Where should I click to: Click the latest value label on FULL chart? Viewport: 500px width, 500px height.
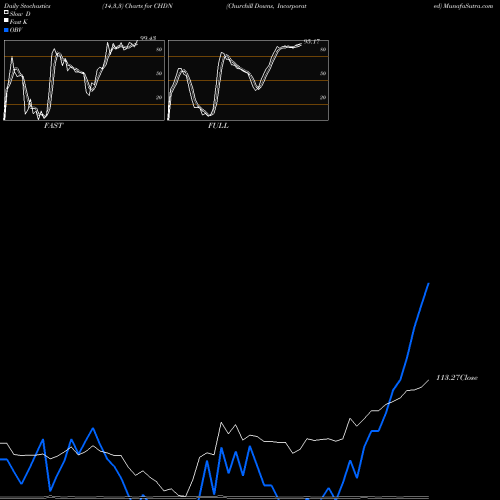click(312, 42)
